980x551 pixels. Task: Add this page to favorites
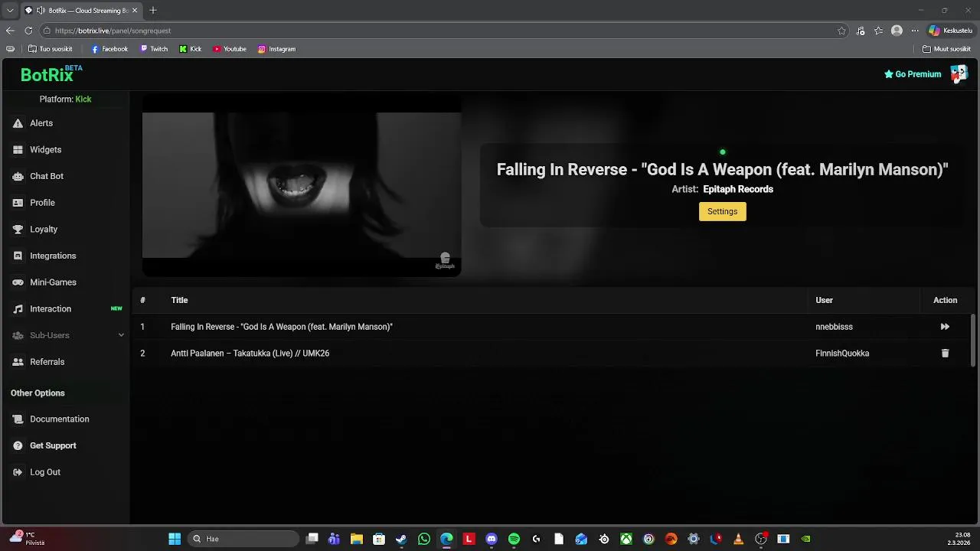coord(841,31)
